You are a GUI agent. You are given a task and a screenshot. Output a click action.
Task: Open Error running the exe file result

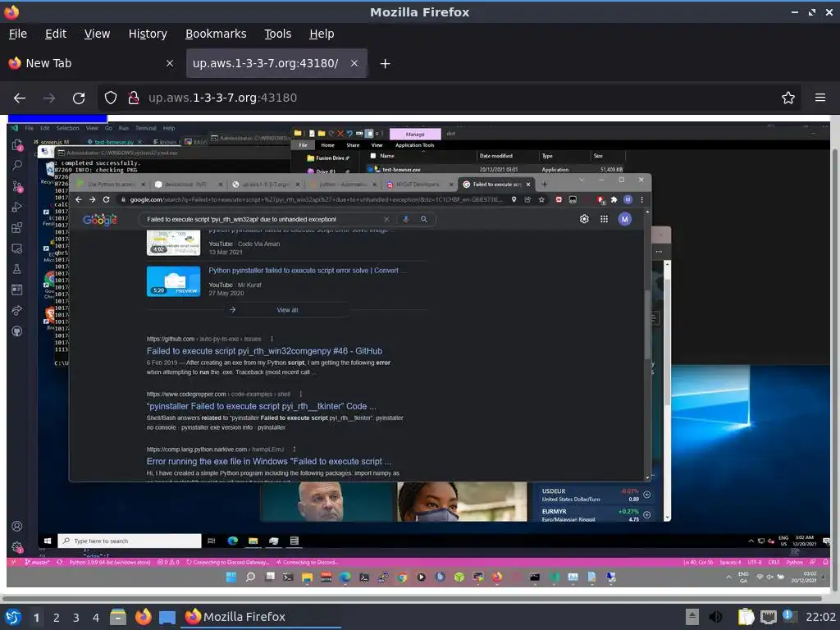coord(269,462)
